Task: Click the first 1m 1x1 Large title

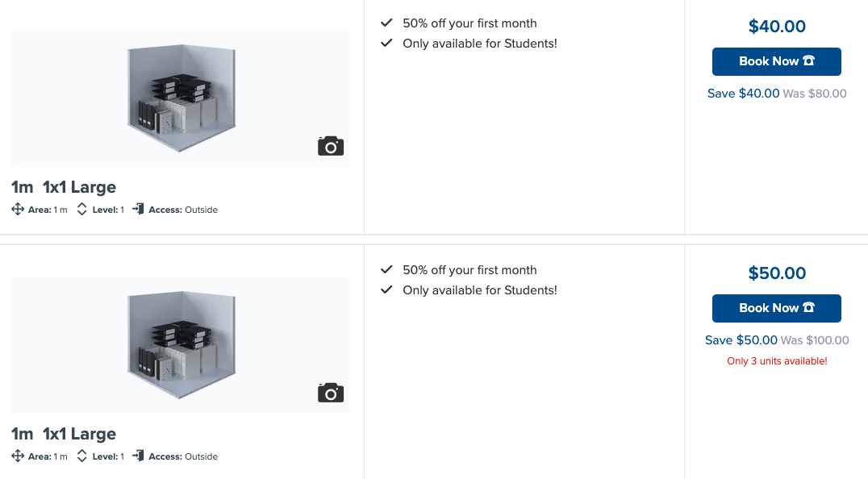Action: coord(64,187)
